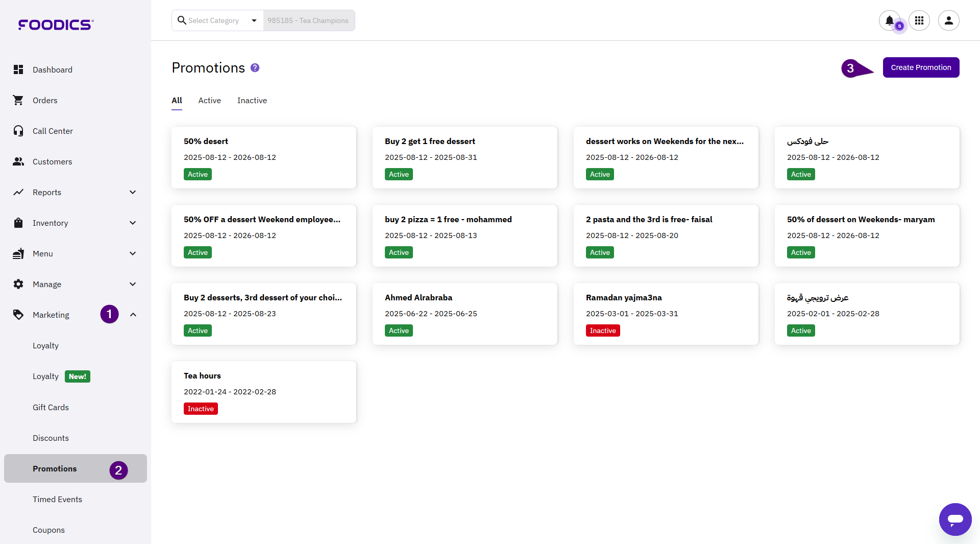Click the Create Promotion button
This screenshot has width=980, height=544.
pos(921,67)
